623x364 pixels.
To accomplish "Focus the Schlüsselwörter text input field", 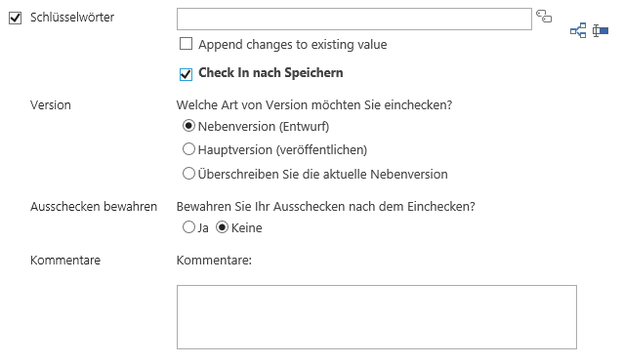I will tap(354, 20).
